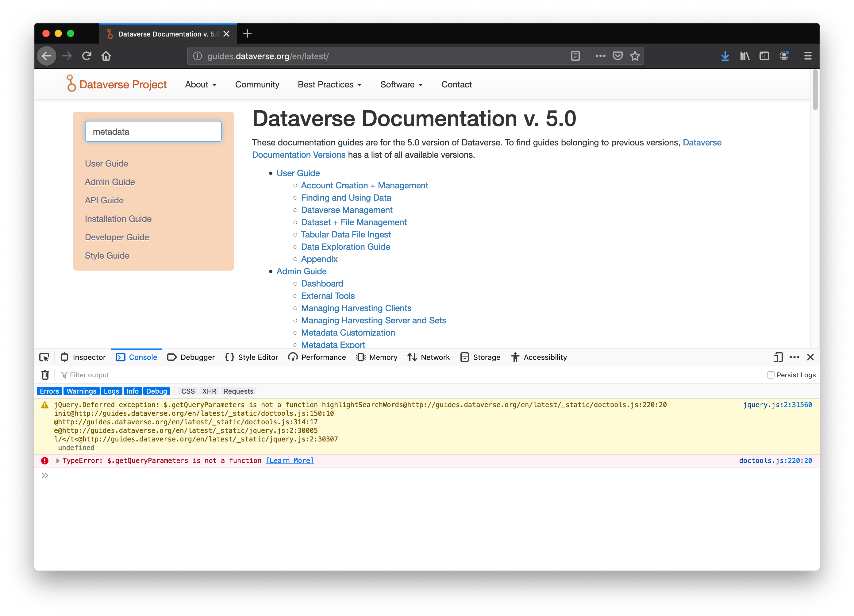Toggle the XHR filter button
Image resolution: width=854 pixels, height=616 pixels.
point(209,391)
